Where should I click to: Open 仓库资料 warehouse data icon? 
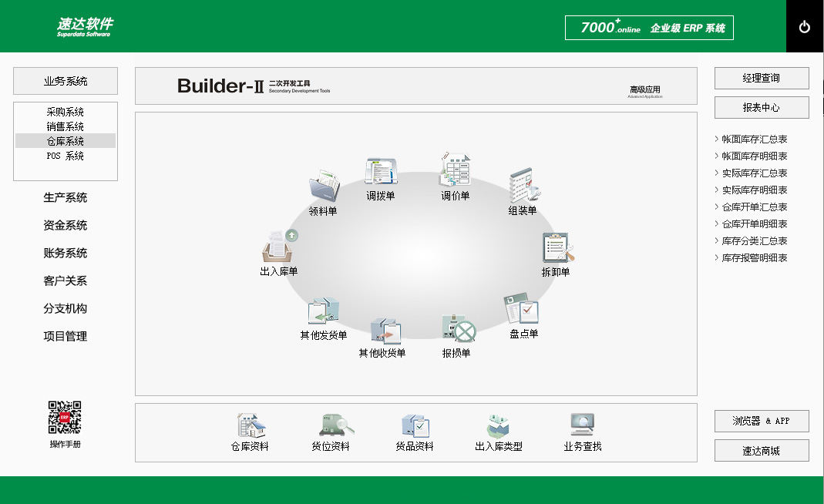pos(251,426)
